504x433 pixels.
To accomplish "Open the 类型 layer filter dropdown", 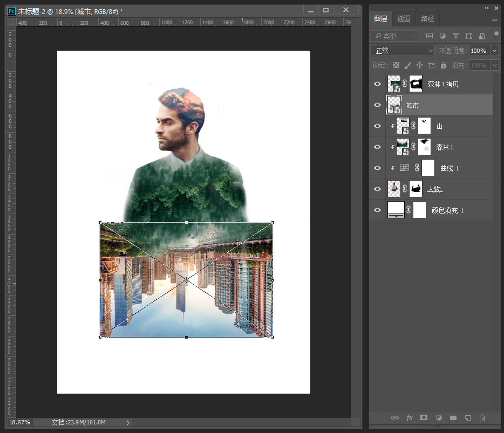I will click(394, 36).
